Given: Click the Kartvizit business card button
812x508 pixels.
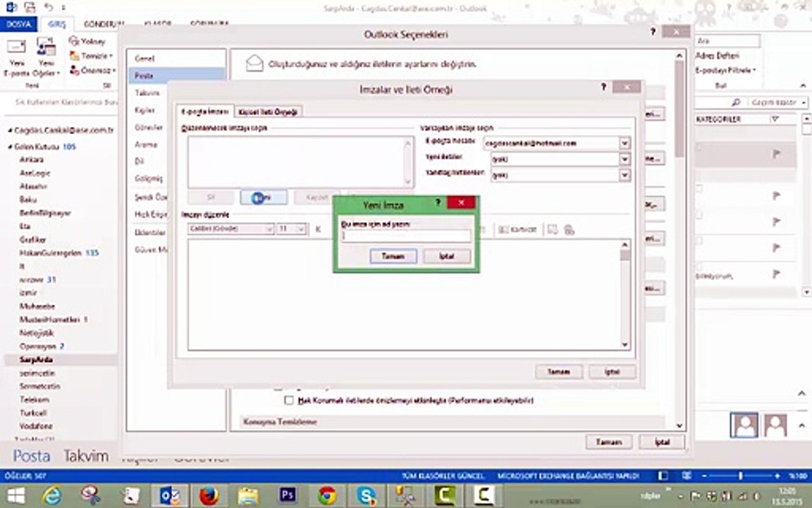Looking at the screenshot, I should pyautogui.click(x=517, y=229).
